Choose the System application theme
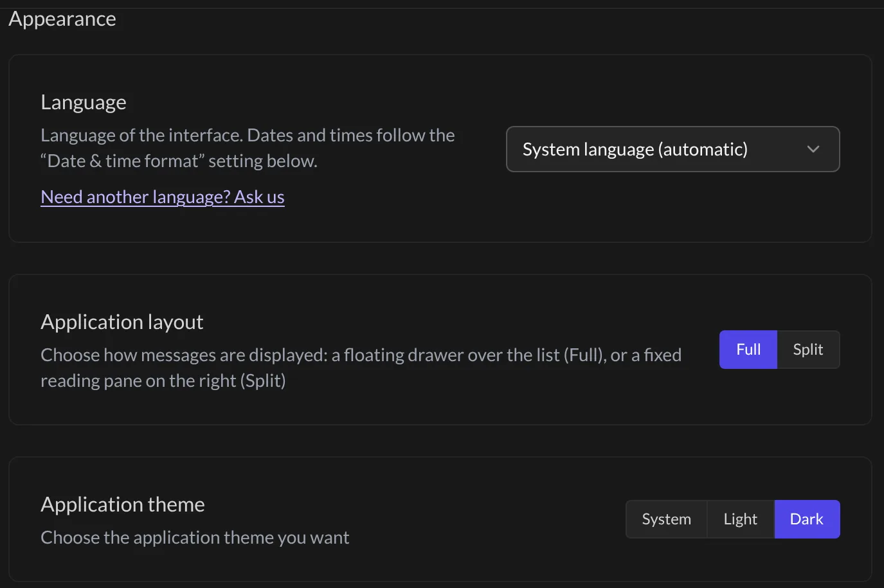Image resolution: width=884 pixels, height=588 pixels. point(667,519)
